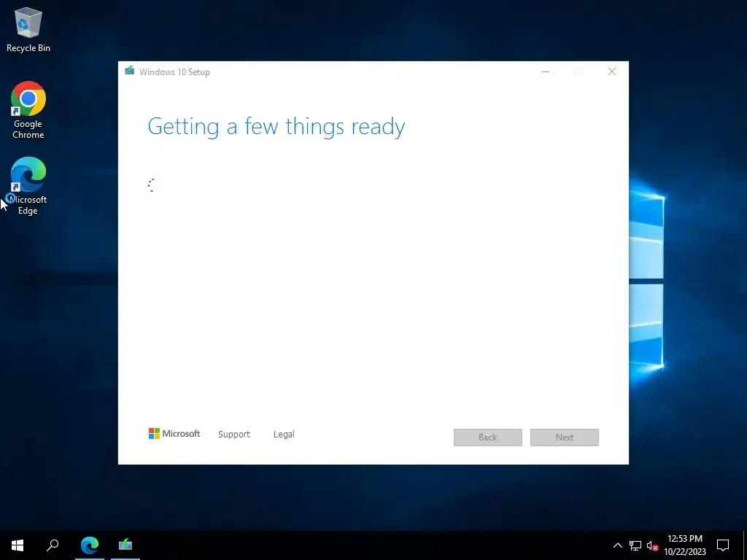747x560 pixels.
Task: Click the muted volume tray icon
Action: click(x=652, y=545)
